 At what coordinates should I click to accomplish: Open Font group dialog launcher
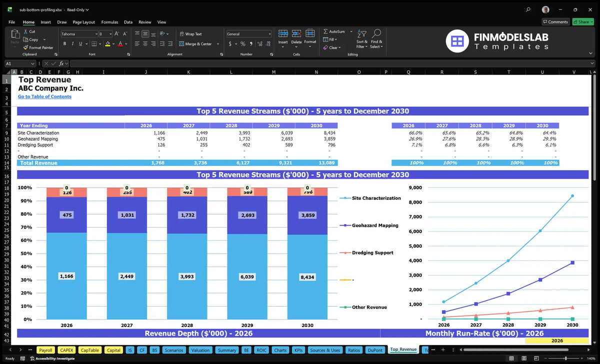coord(128,54)
